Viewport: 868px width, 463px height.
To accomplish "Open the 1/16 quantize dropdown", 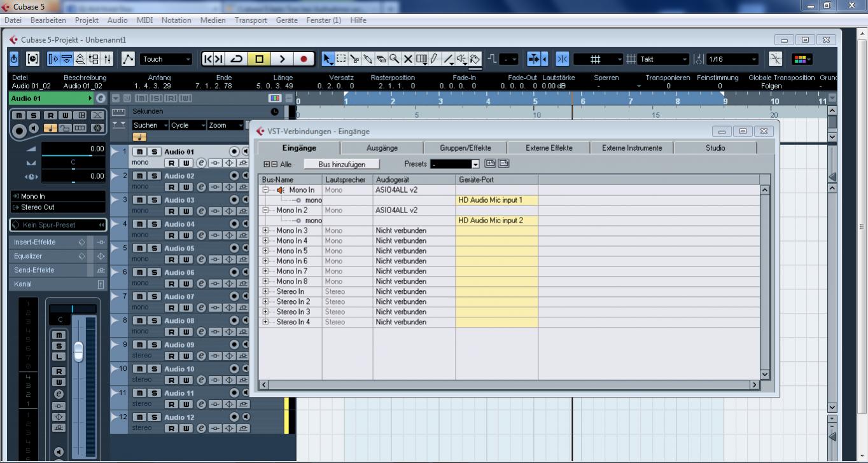I will (x=732, y=59).
